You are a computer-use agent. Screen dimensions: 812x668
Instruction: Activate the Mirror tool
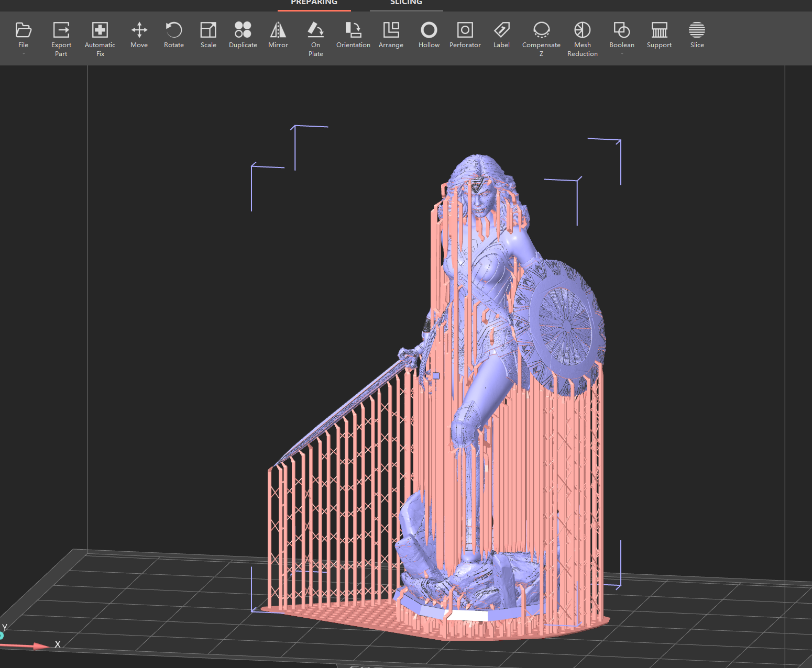(278, 35)
